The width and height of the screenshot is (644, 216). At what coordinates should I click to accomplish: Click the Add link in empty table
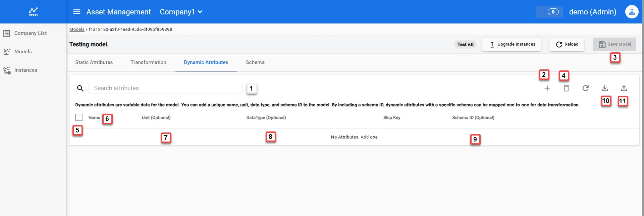pyautogui.click(x=365, y=137)
